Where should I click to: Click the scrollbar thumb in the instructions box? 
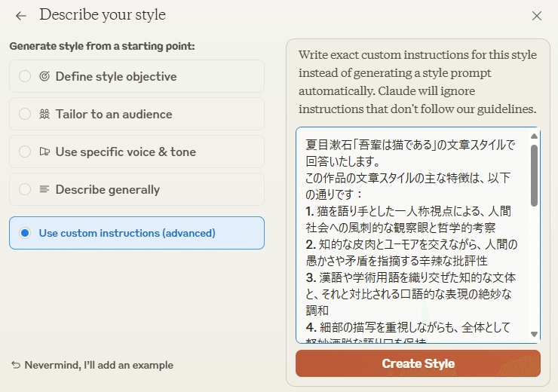pyautogui.click(x=534, y=176)
